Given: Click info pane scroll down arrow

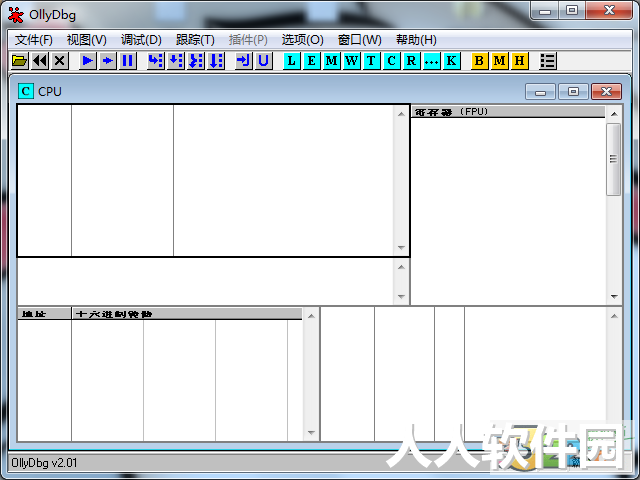Looking at the screenshot, I should click(x=401, y=297).
